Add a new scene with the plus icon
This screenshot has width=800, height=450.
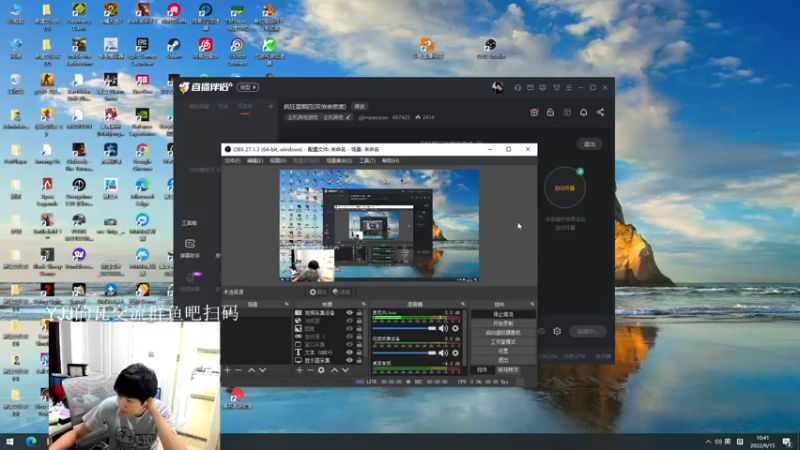pos(228,370)
